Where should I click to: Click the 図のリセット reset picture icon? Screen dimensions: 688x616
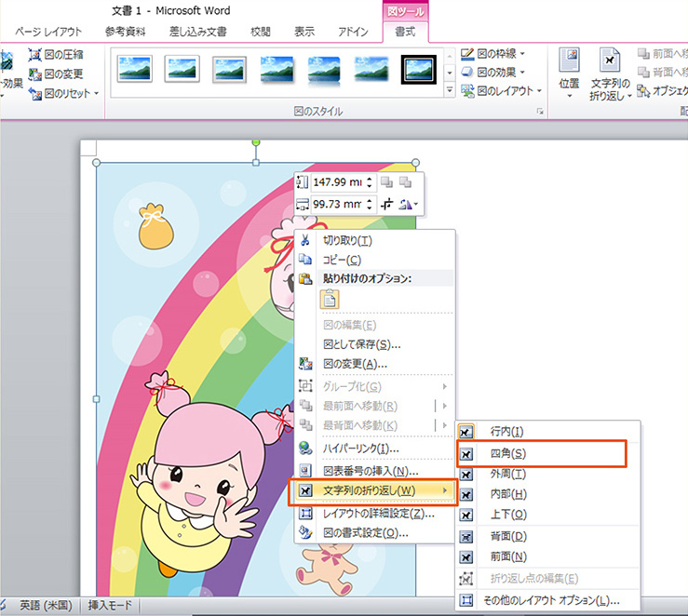coord(34,93)
